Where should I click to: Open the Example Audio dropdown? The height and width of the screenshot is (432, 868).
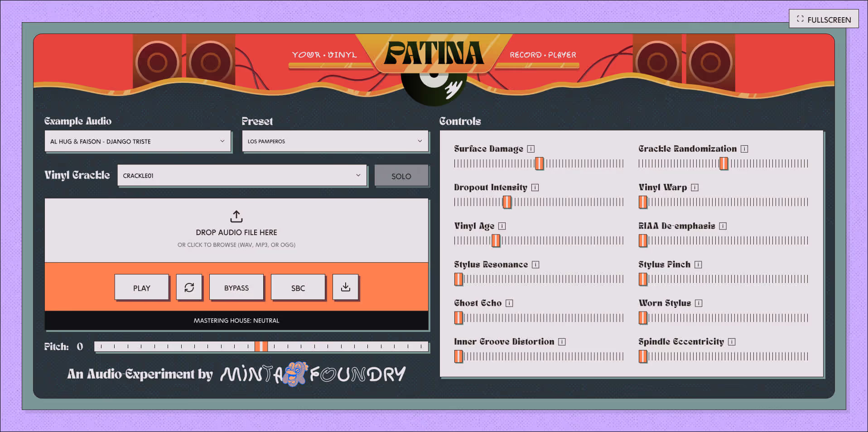click(138, 141)
